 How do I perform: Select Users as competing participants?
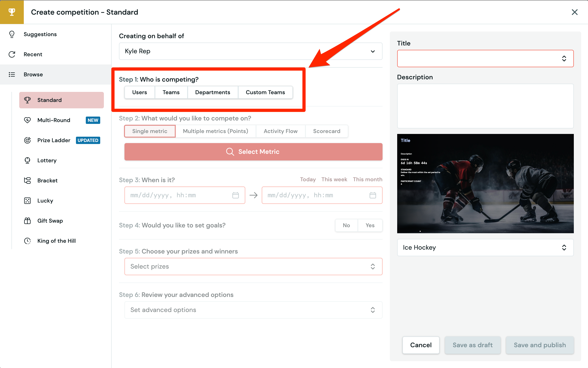pyautogui.click(x=139, y=92)
